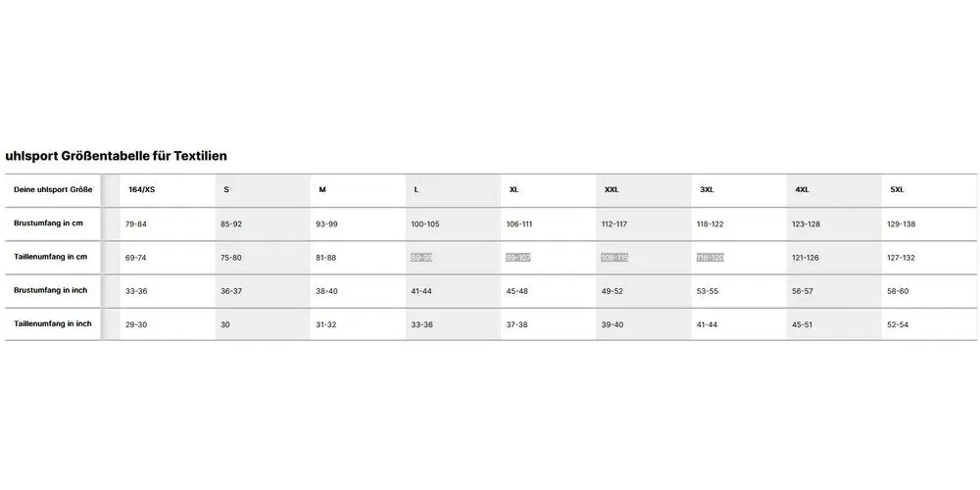Viewport: 980px width, 490px height.
Task: Click the 'Taillenumfang in inch' row label
Action: tap(53, 323)
